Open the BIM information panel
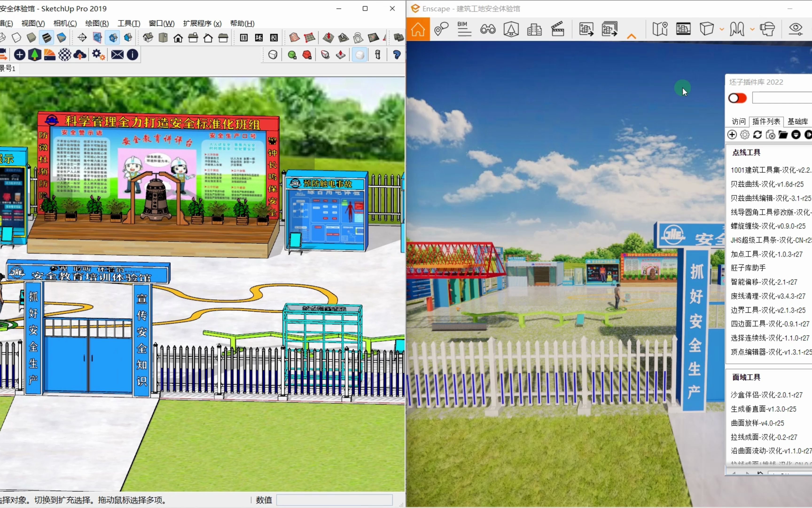Image resolution: width=812 pixels, height=508 pixels. coord(464,29)
